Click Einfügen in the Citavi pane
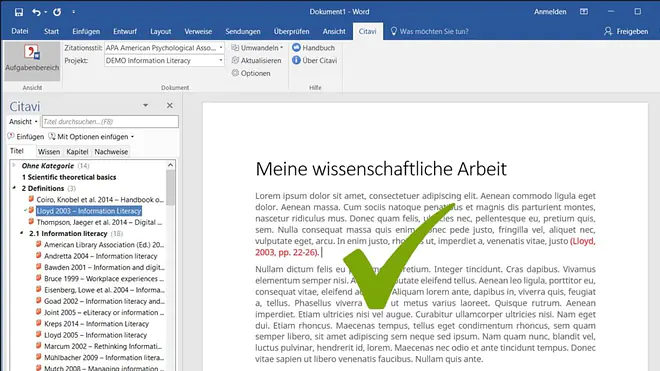This screenshot has width=660, height=371. 26,136
